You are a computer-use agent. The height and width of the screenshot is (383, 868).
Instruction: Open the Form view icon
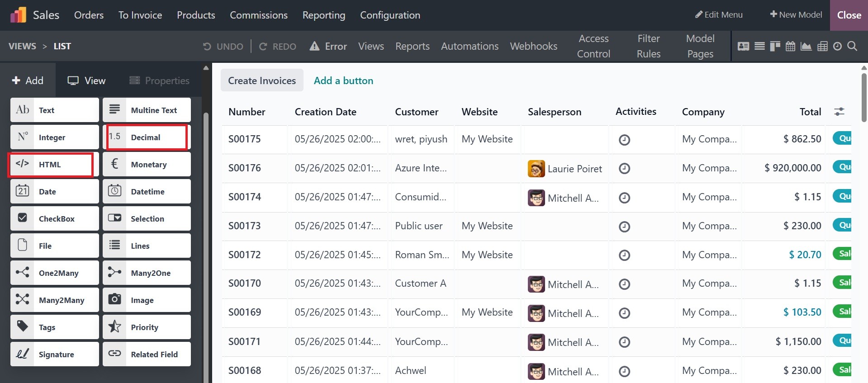point(743,46)
